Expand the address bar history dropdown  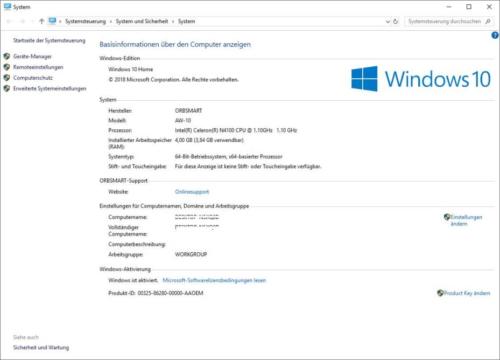(x=388, y=21)
